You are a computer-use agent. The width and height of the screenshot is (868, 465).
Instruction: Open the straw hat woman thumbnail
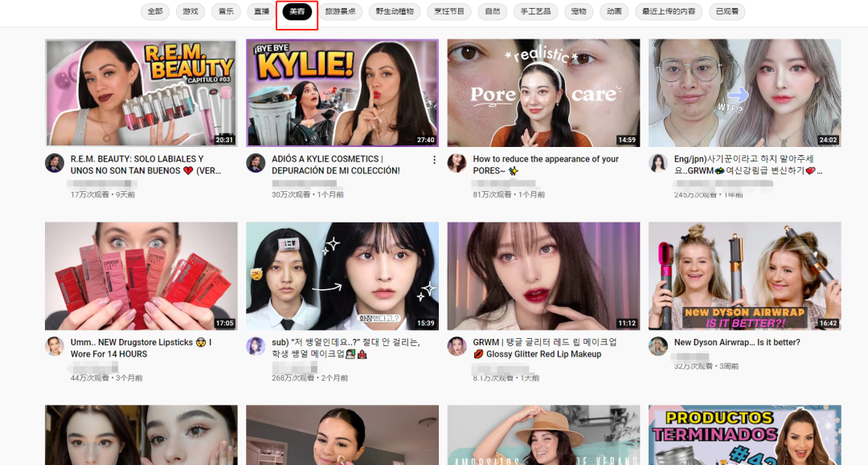[543, 435]
